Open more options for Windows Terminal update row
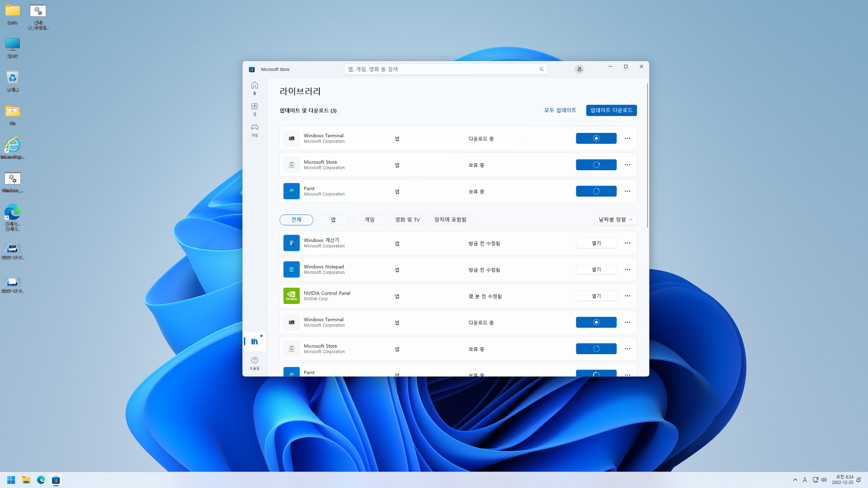Screen dimensions: 868x488 point(628,138)
